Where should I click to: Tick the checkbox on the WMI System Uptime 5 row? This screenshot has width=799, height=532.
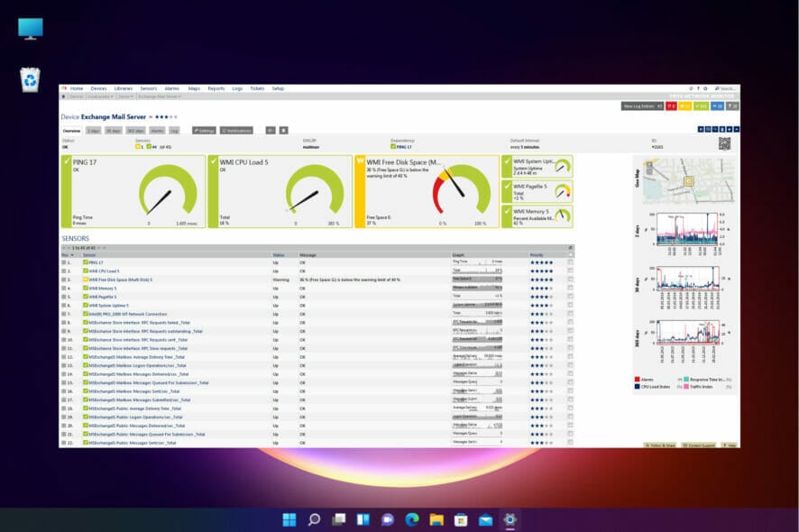pyautogui.click(x=570, y=306)
